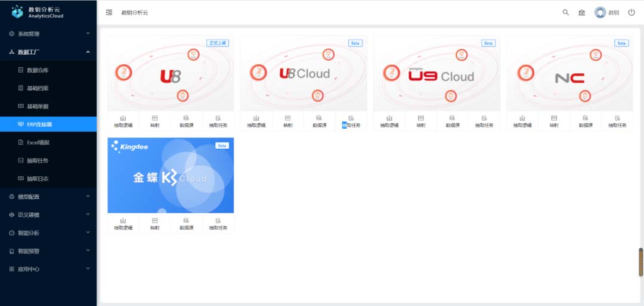Click the bank building icon in the header
Viewport: 644px width, 306px height.
tap(581, 13)
